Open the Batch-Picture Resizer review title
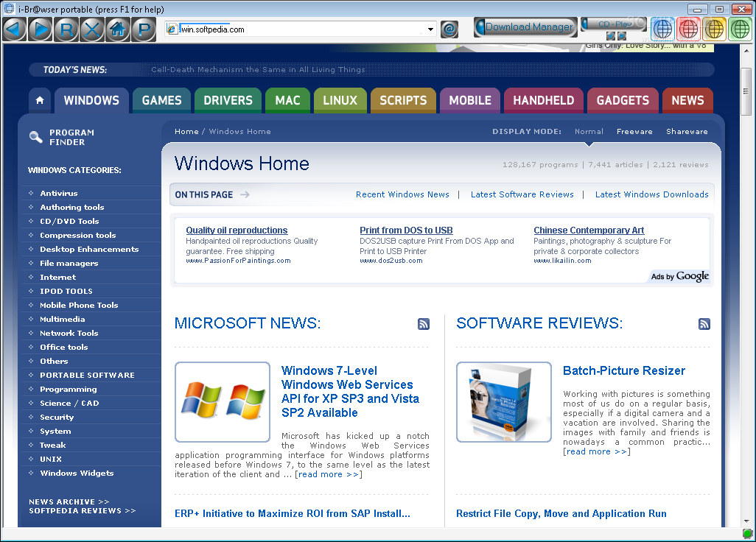 [x=624, y=370]
